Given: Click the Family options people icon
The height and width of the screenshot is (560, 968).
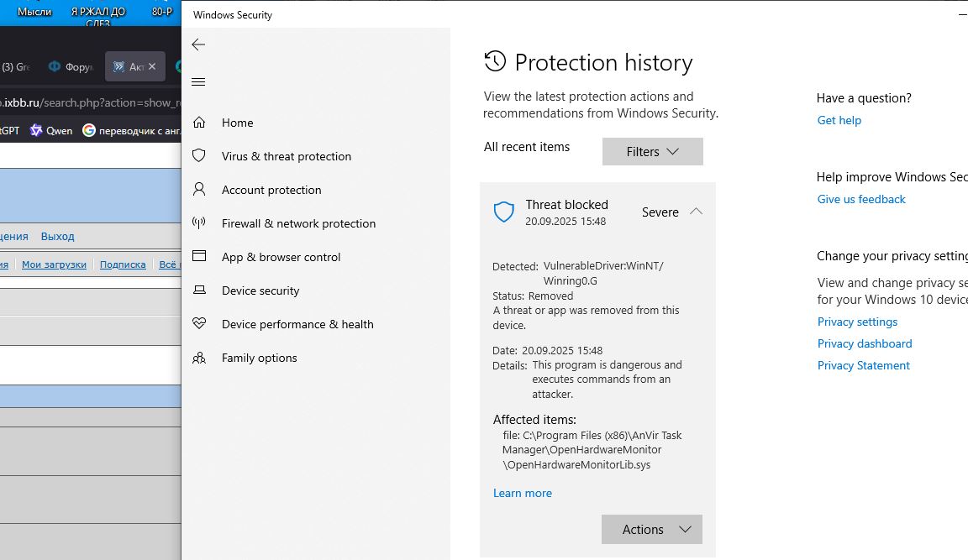Looking at the screenshot, I should (x=199, y=358).
